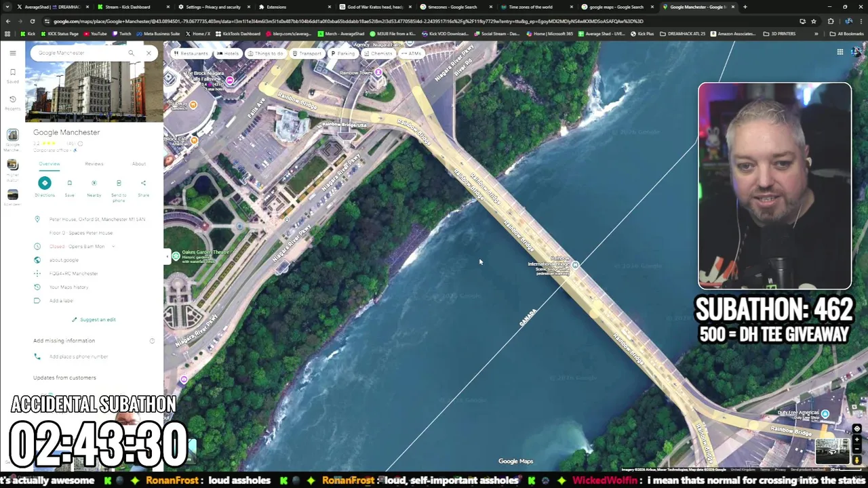Screen dimensions: 868x488
Task: Get Directions to Google Manchester
Action: 44,186
